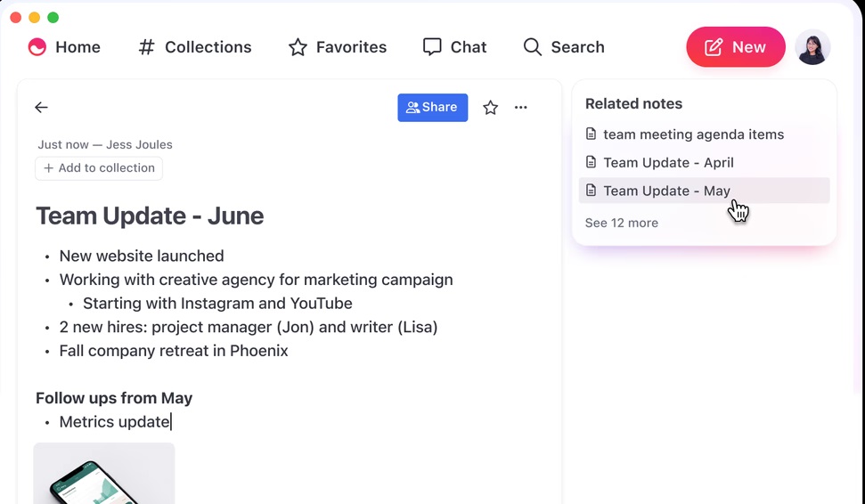Go back using the left arrow

(41, 107)
